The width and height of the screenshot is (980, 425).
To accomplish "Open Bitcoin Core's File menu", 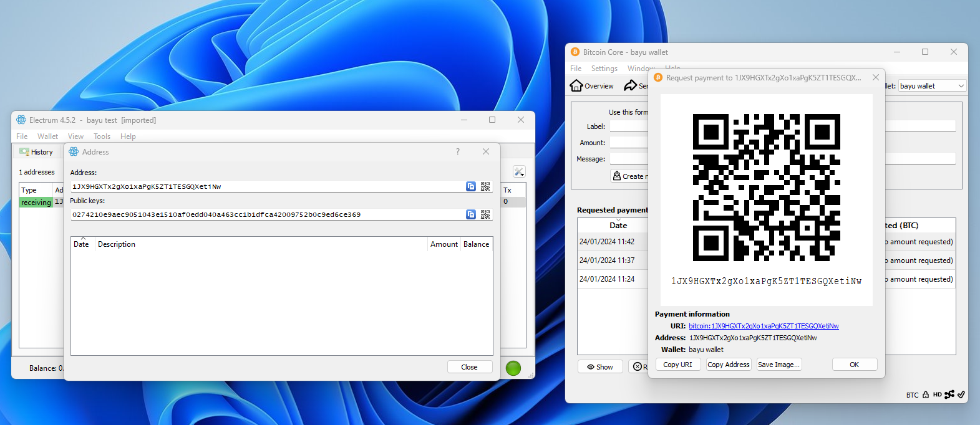I will [x=576, y=69].
